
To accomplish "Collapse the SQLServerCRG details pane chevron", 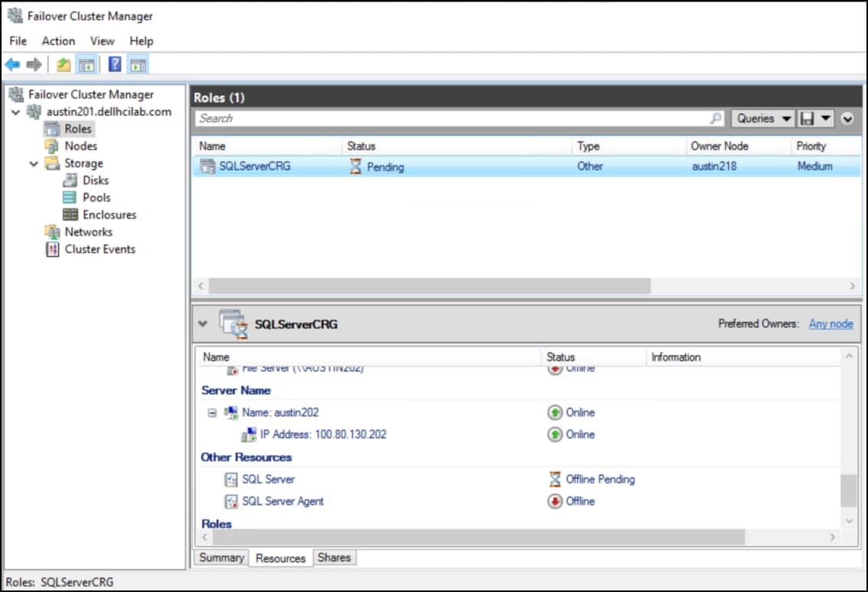I will click(x=202, y=324).
